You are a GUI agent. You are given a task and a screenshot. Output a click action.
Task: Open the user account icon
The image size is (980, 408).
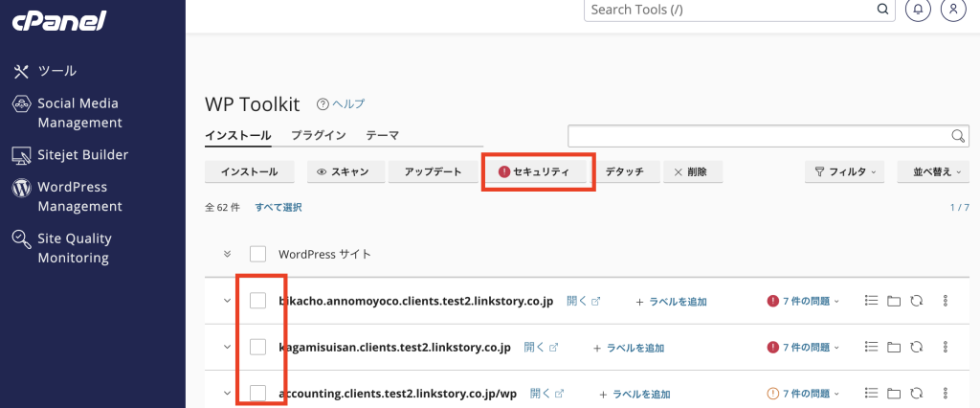tap(953, 10)
